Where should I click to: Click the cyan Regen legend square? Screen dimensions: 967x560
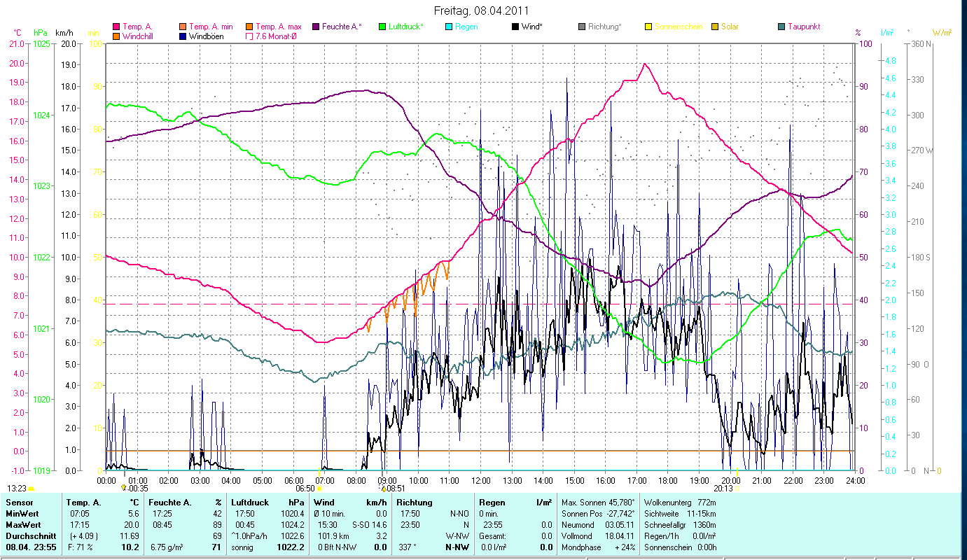(x=448, y=27)
